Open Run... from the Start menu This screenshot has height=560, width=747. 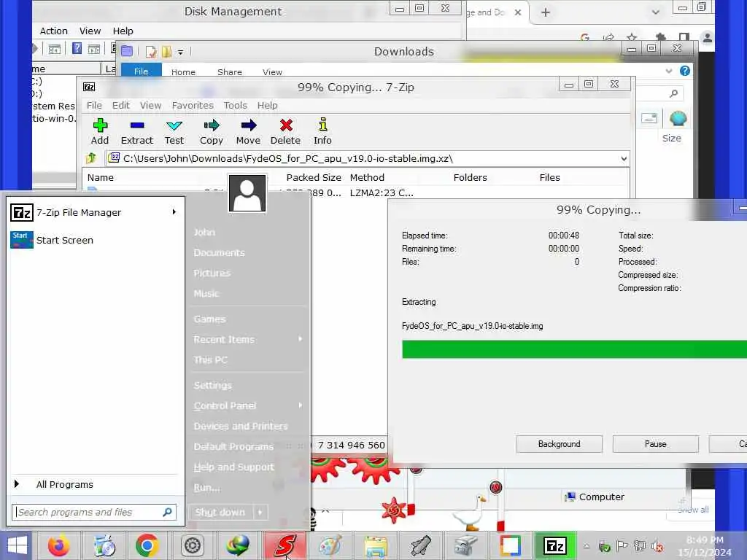(x=206, y=487)
